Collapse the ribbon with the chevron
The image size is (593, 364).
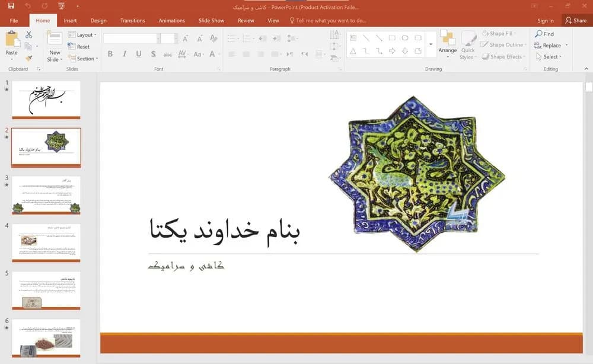click(x=586, y=69)
